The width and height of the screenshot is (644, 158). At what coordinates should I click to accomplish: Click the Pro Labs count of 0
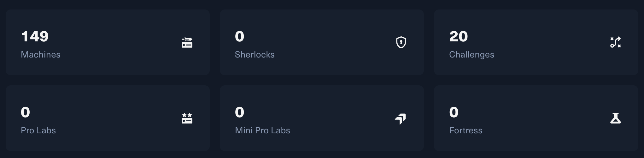point(26,112)
